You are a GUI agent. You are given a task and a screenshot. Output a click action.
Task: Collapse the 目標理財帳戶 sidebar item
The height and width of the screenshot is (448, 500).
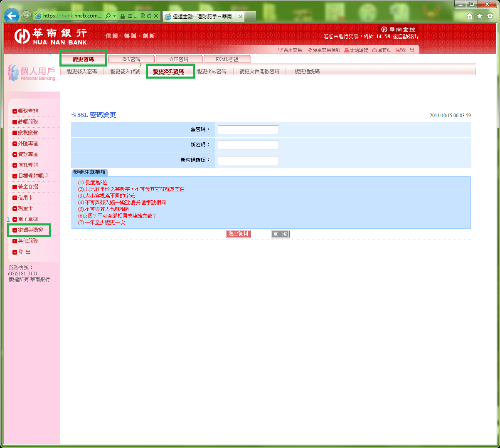(15, 176)
